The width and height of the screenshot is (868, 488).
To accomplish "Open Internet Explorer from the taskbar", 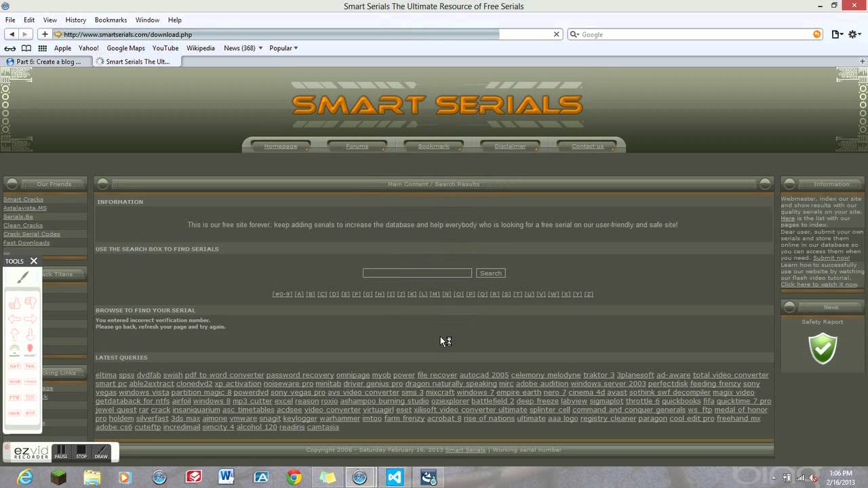I will 25,477.
